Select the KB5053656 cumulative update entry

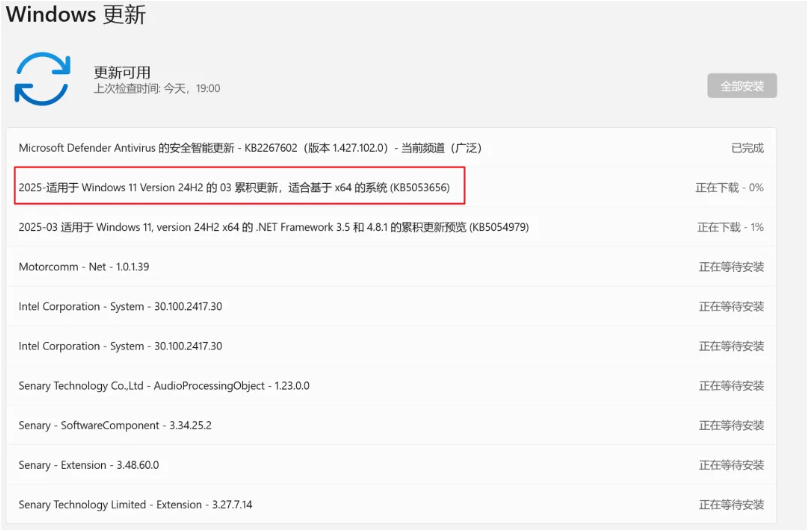click(x=391, y=187)
